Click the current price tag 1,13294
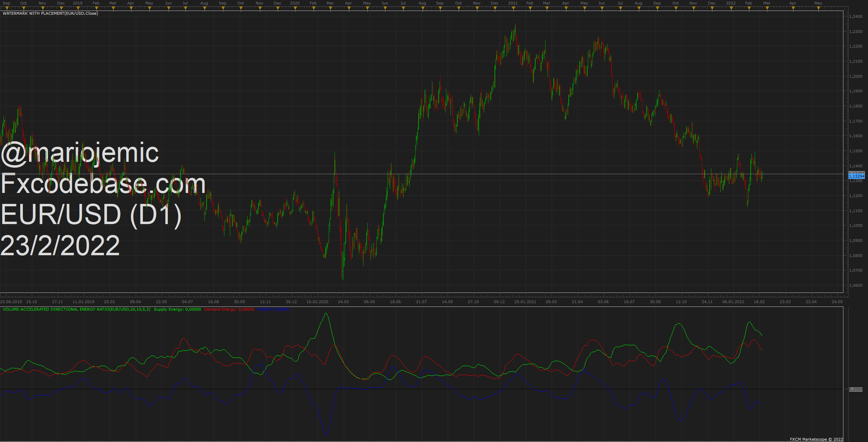The width and height of the screenshot is (868, 442). coord(857,176)
